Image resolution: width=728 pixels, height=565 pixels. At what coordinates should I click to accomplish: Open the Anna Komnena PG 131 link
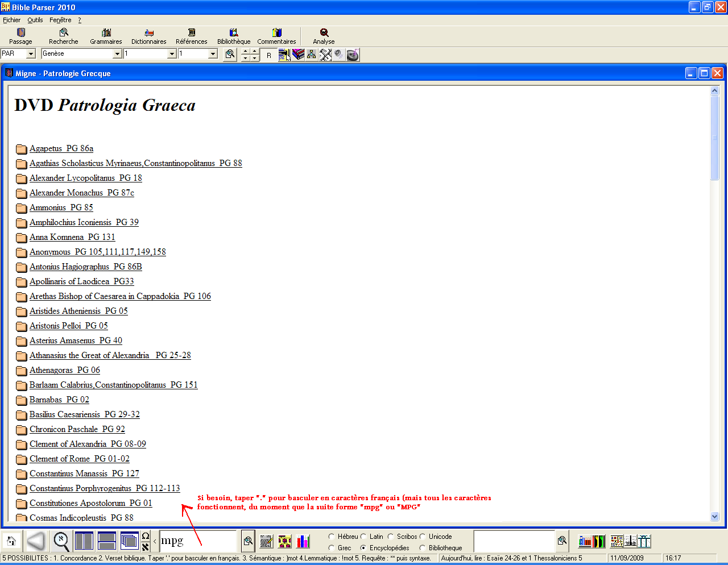pos(72,237)
